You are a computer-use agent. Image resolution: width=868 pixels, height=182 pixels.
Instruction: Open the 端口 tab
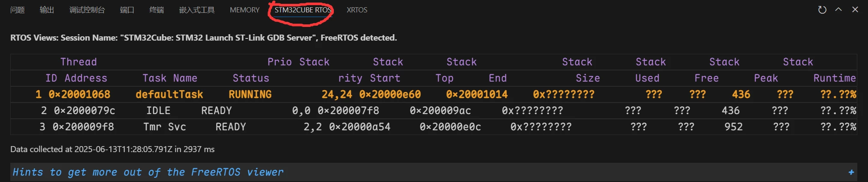(x=127, y=10)
